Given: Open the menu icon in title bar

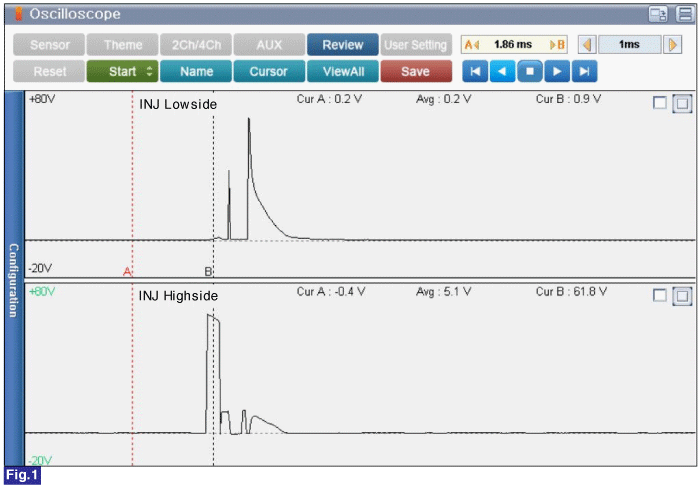Looking at the screenshot, I should tap(685, 14).
